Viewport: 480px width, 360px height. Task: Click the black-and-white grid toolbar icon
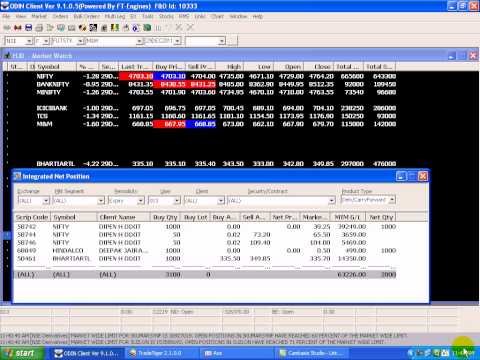[93, 28]
